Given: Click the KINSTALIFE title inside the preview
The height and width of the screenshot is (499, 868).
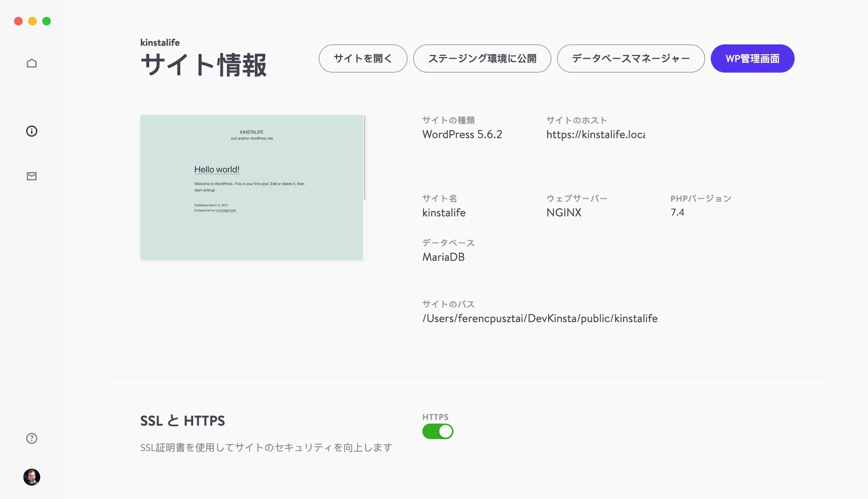Looking at the screenshot, I should pos(252,131).
